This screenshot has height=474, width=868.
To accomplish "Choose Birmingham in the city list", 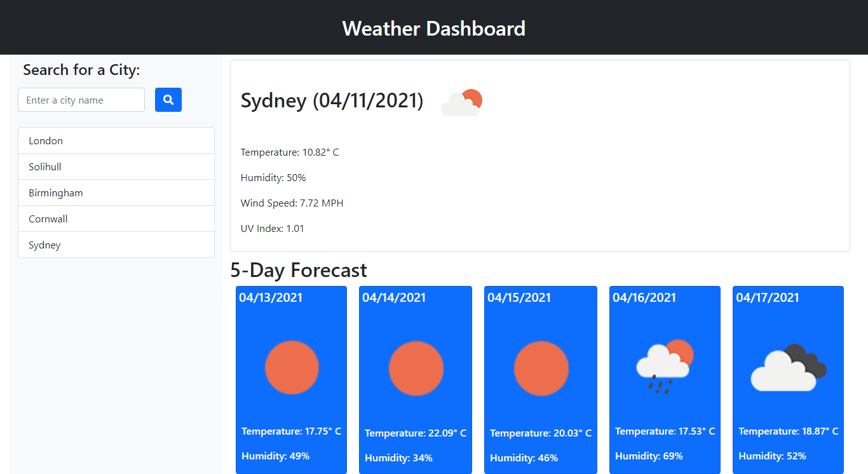I will (116, 193).
